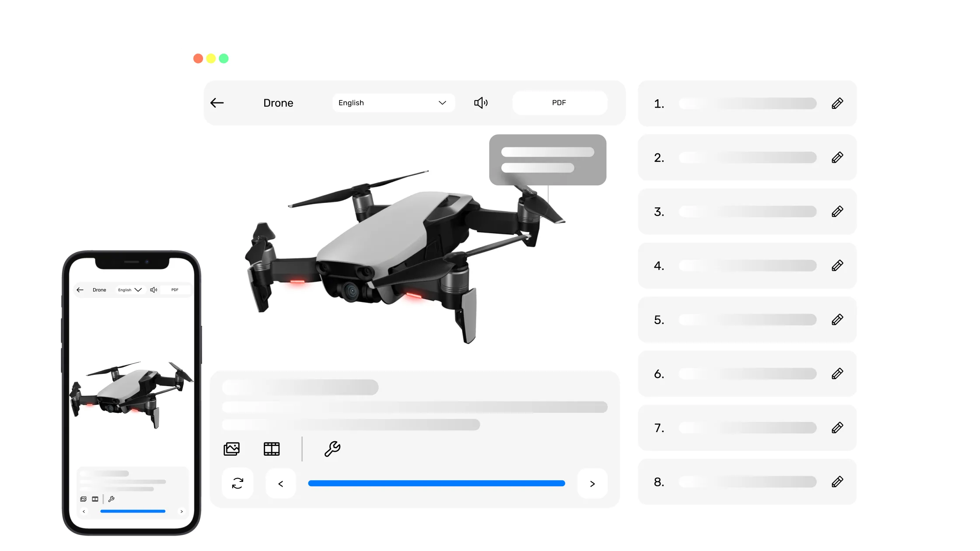This screenshot has width=980, height=551.
Task: Edit step 1 using its pencil icon
Action: [837, 103]
